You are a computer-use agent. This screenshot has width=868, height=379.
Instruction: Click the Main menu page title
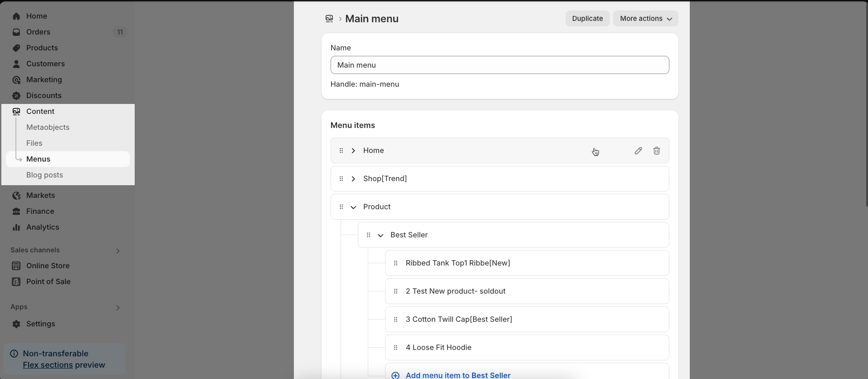tap(372, 19)
